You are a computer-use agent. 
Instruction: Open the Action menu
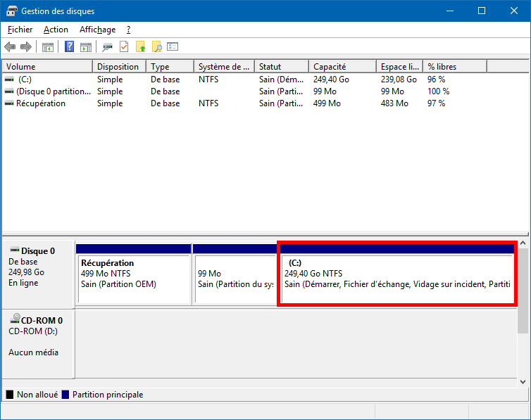(x=56, y=30)
